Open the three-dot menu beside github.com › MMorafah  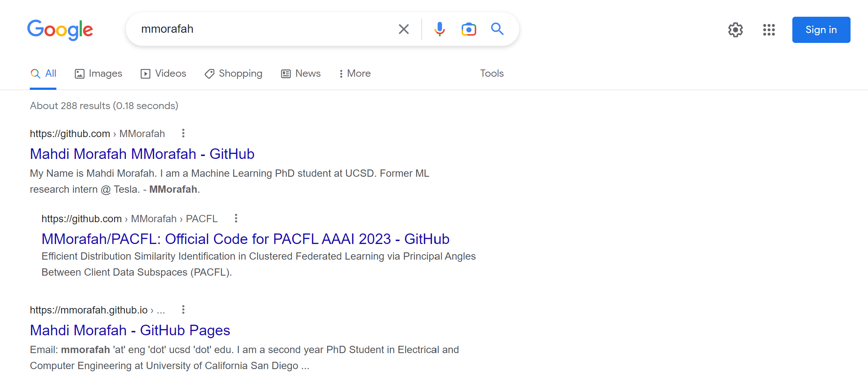[183, 133]
